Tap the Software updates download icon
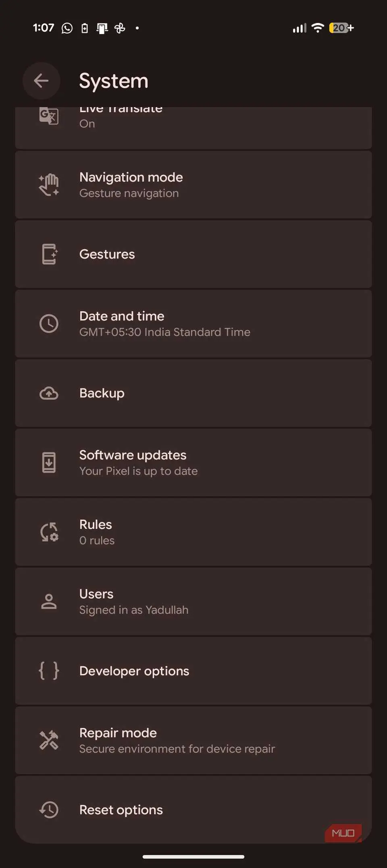This screenshot has height=868, width=387. (x=49, y=462)
